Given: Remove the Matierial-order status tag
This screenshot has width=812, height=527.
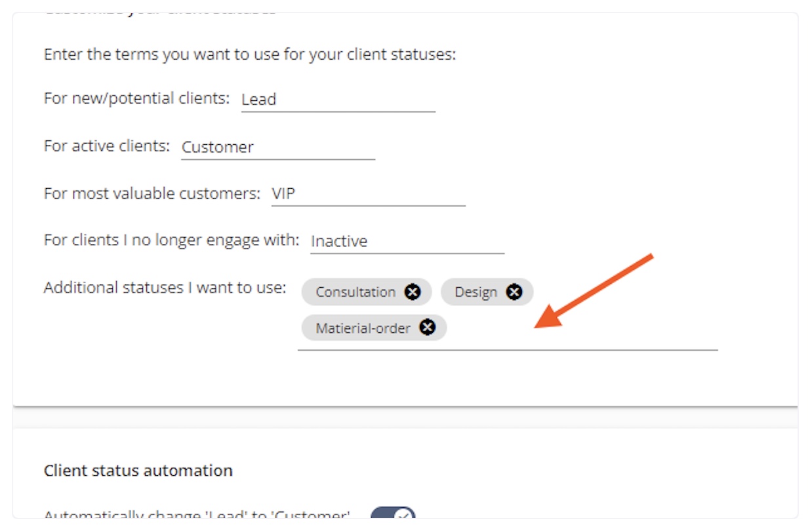Looking at the screenshot, I should click(x=427, y=327).
